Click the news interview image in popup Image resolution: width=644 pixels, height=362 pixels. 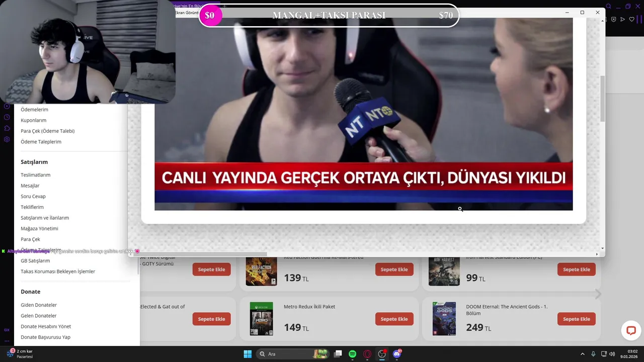[x=363, y=114]
